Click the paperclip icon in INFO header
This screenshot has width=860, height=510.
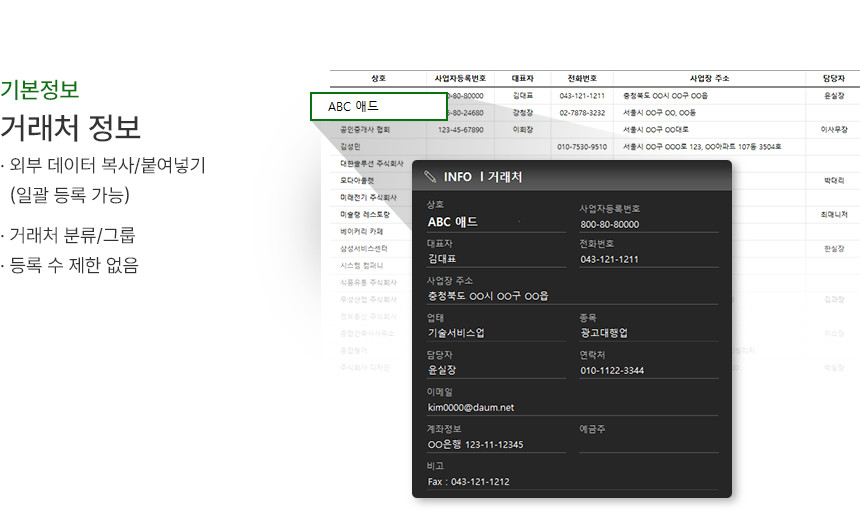[430, 177]
